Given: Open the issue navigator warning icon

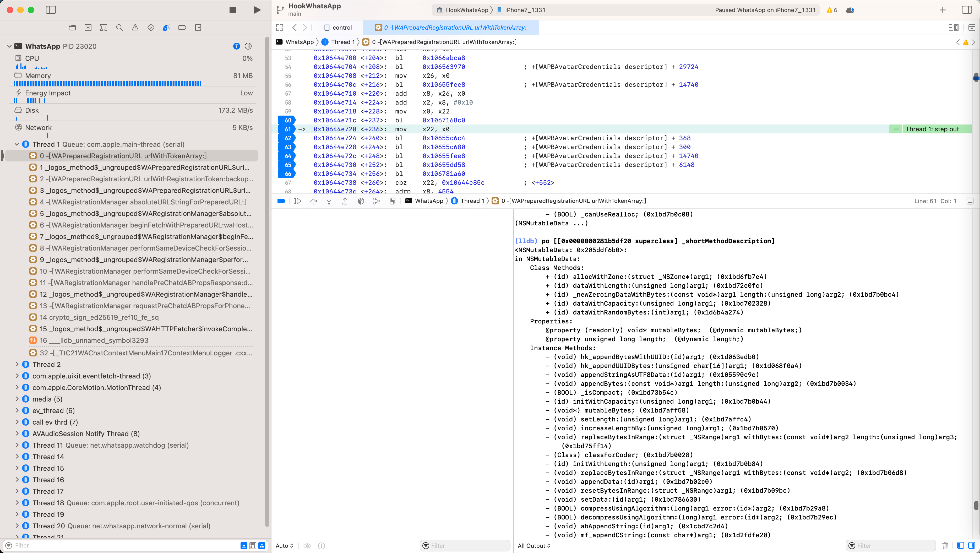Looking at the screenshot, I should tap(135, 28).
